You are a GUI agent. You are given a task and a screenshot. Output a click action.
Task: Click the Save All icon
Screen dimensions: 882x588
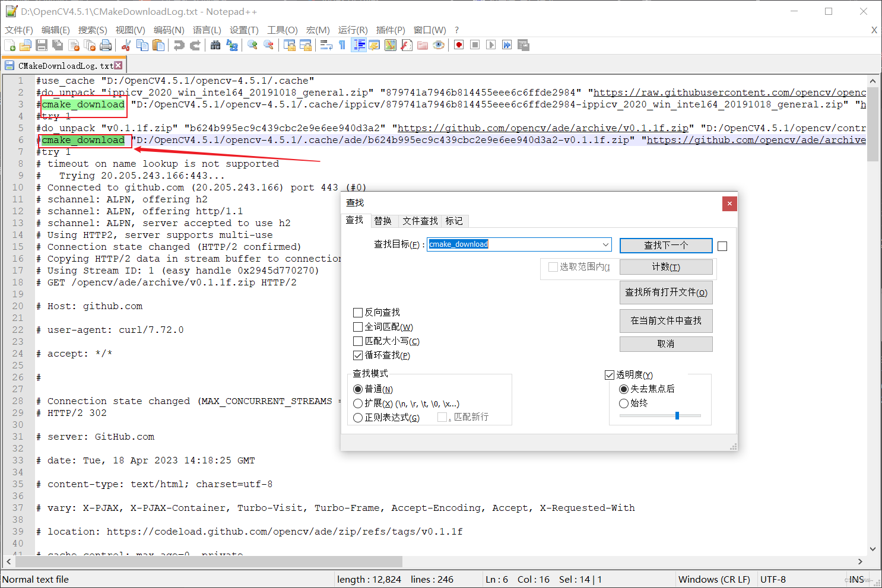point(58,45)
